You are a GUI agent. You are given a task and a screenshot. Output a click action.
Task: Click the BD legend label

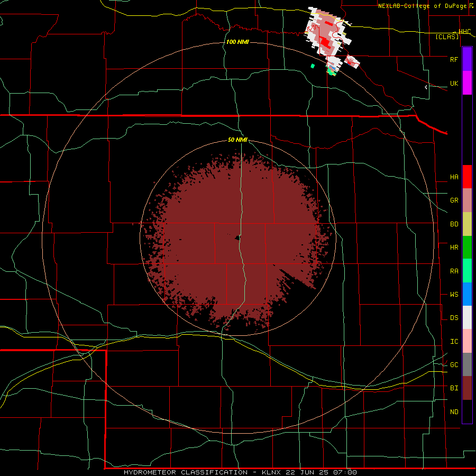point(454,224)
